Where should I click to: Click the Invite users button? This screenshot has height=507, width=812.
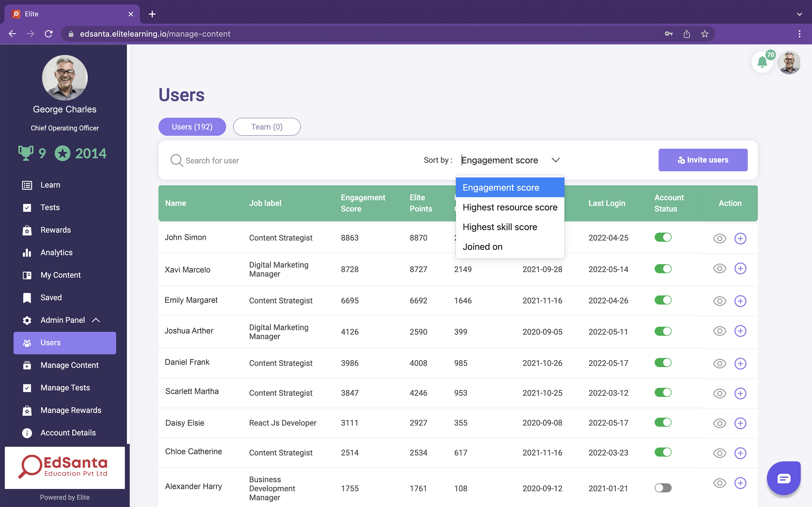[703, 160]
